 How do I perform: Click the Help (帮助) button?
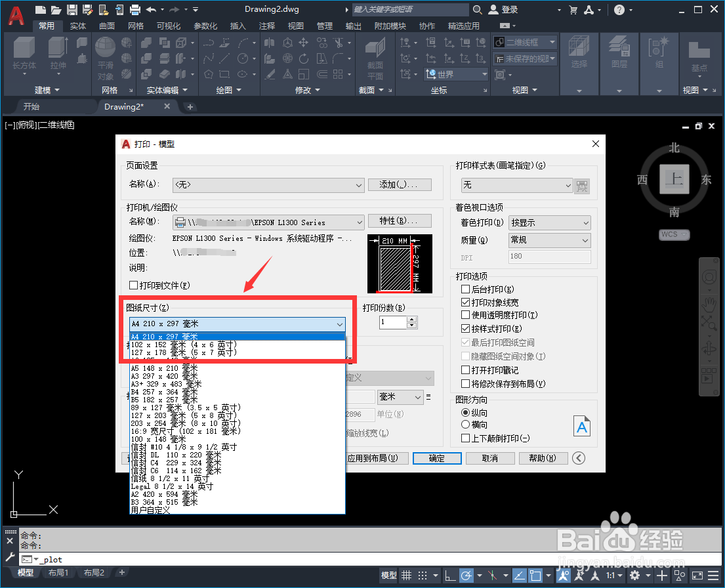(543, 458)
